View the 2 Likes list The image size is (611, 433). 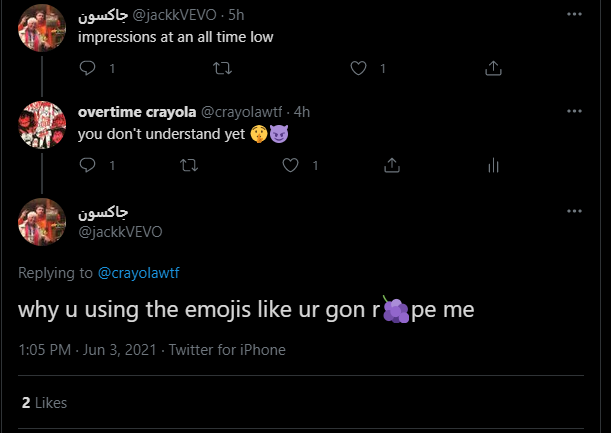pyautogui.click(x=44, y=403)
